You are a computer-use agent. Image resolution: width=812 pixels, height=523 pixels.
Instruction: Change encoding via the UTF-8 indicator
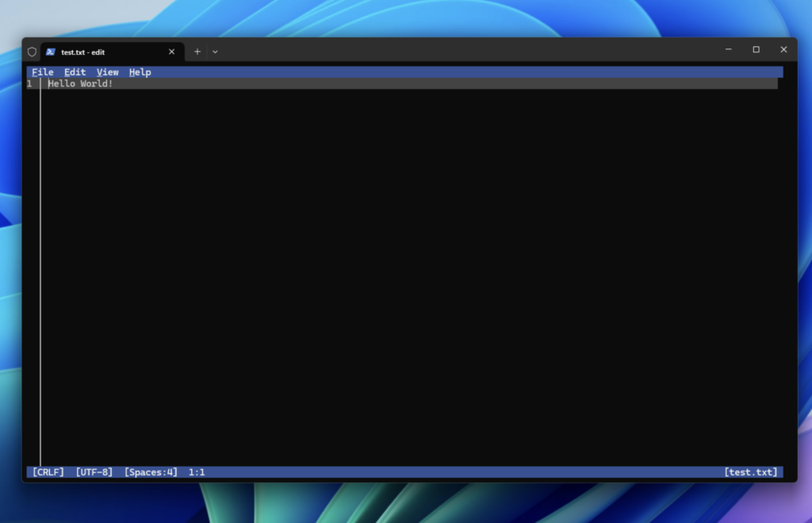pyautogui.click(x=94, y=472)
